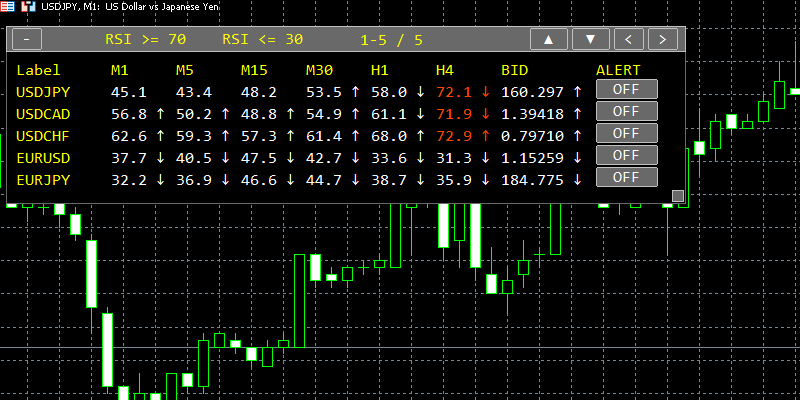Screen dimensions: 800x400
Task: Click the 1-5 / 5 page indicator
Action: [x=391, y=40]
